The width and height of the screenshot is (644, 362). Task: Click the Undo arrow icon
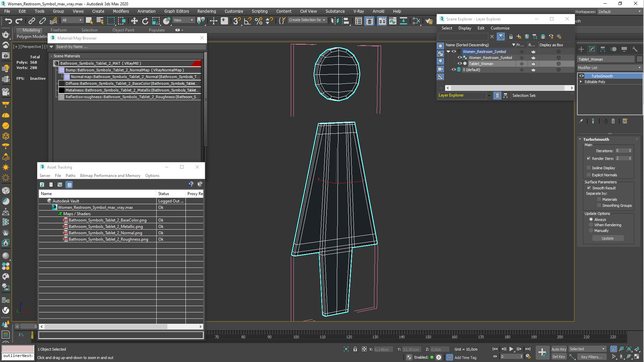(x=8, y=21)
